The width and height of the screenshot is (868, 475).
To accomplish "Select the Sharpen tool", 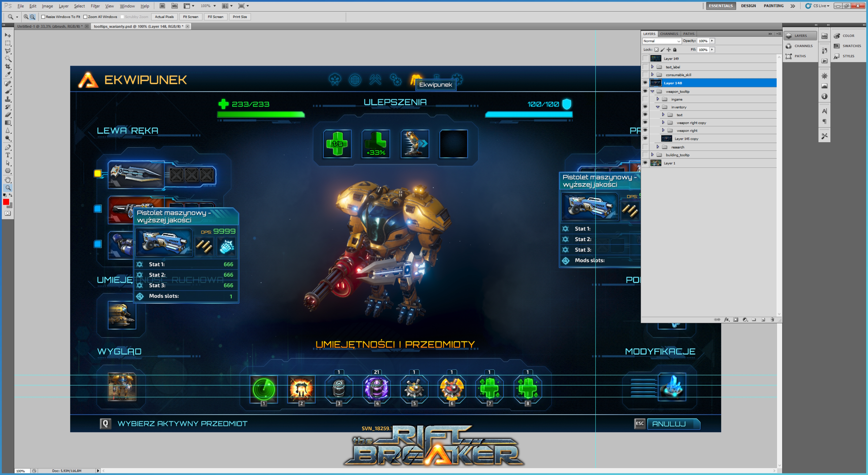I will coord(8,131).
